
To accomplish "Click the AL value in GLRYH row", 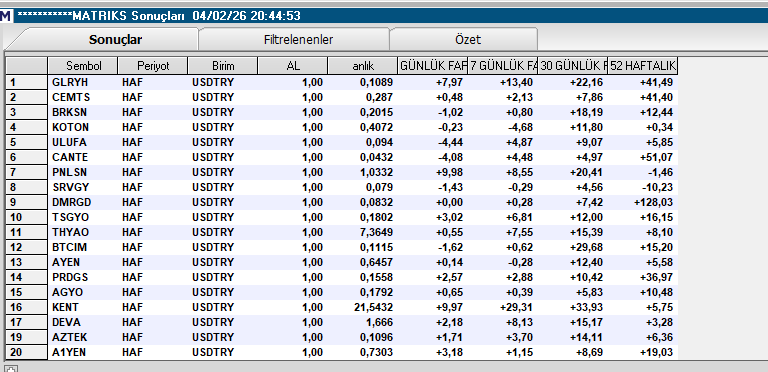I will tap(312, 82).
